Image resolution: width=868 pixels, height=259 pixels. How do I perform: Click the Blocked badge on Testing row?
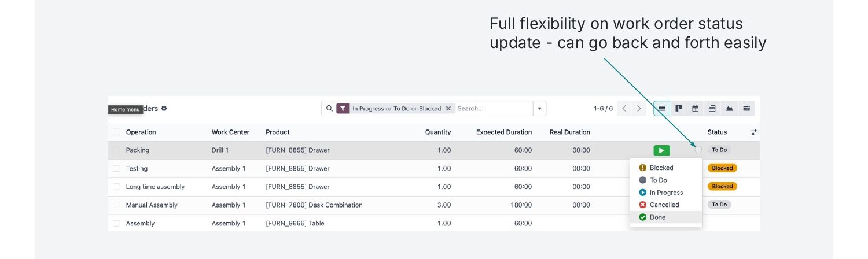[x=722, y=168]
